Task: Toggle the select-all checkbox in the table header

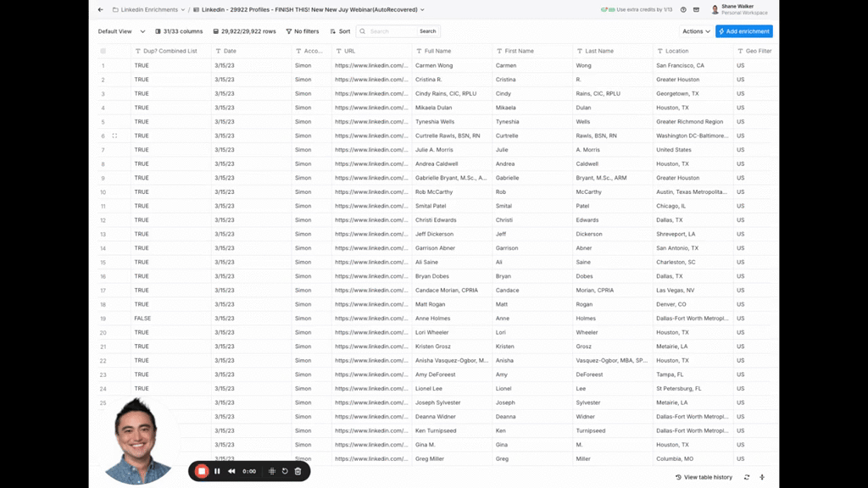Action: (x=103, y=51)
